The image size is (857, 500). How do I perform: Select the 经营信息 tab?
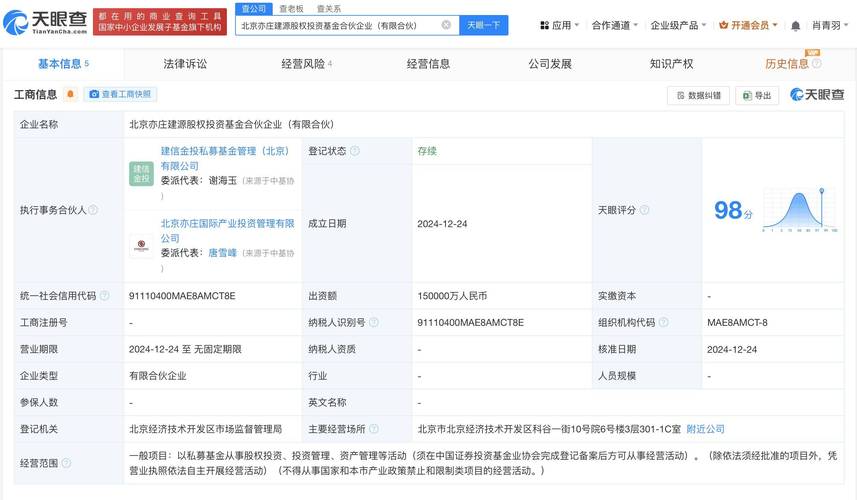pos(428,64)
